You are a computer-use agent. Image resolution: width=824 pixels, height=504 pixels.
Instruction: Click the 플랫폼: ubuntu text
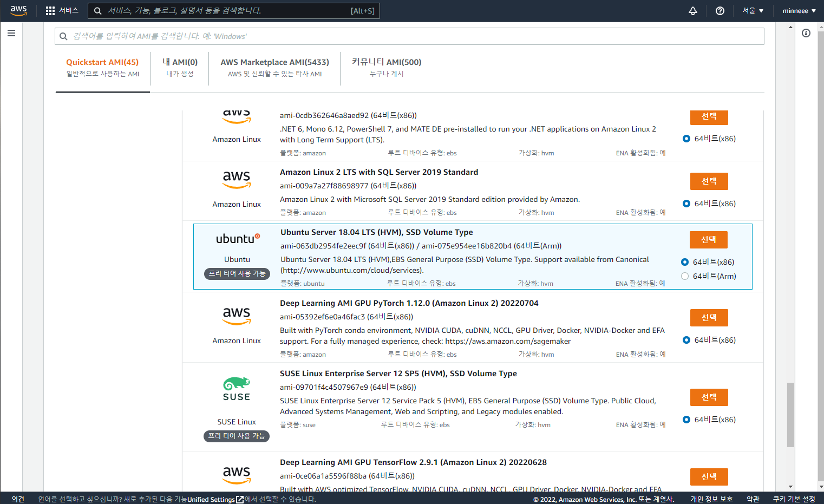(x=303, y=283)
